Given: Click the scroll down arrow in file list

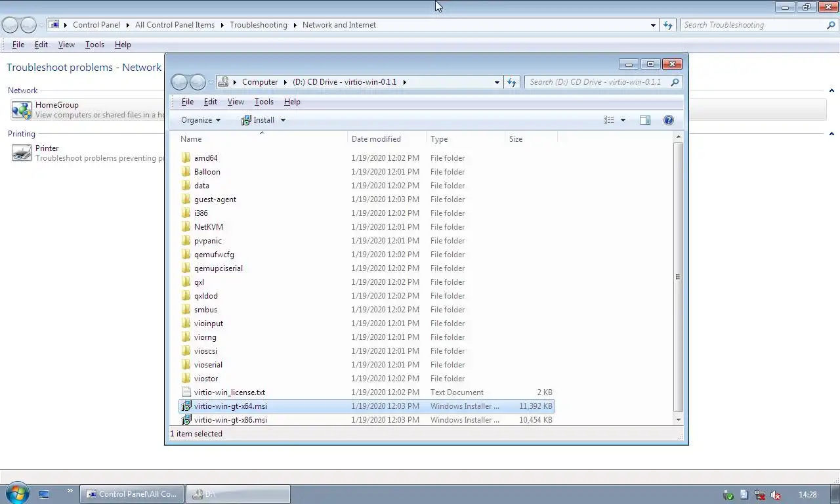Looking at the screenshot, I should click(678, 419).
